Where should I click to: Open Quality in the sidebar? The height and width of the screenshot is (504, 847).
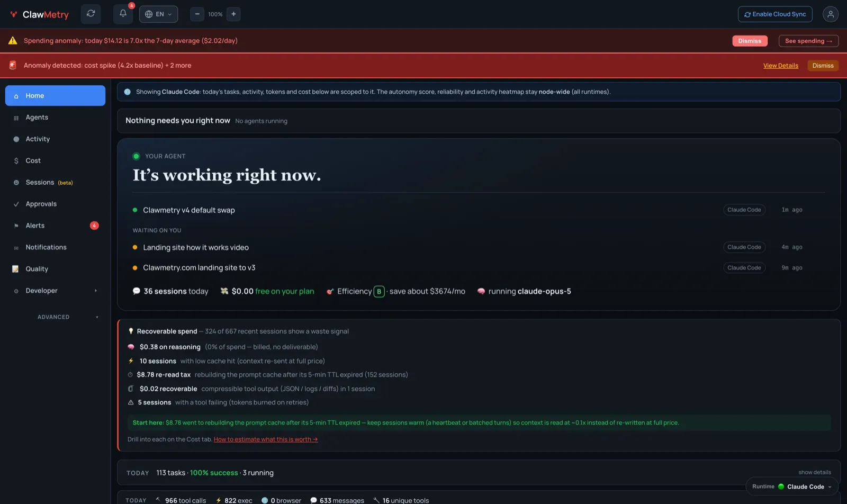point(55,269)
